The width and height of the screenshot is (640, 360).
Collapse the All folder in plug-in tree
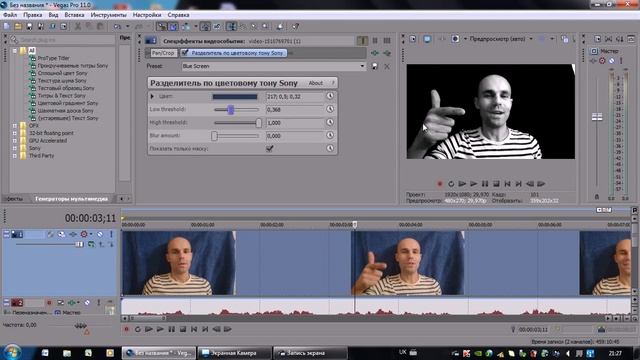click(15, 51)
